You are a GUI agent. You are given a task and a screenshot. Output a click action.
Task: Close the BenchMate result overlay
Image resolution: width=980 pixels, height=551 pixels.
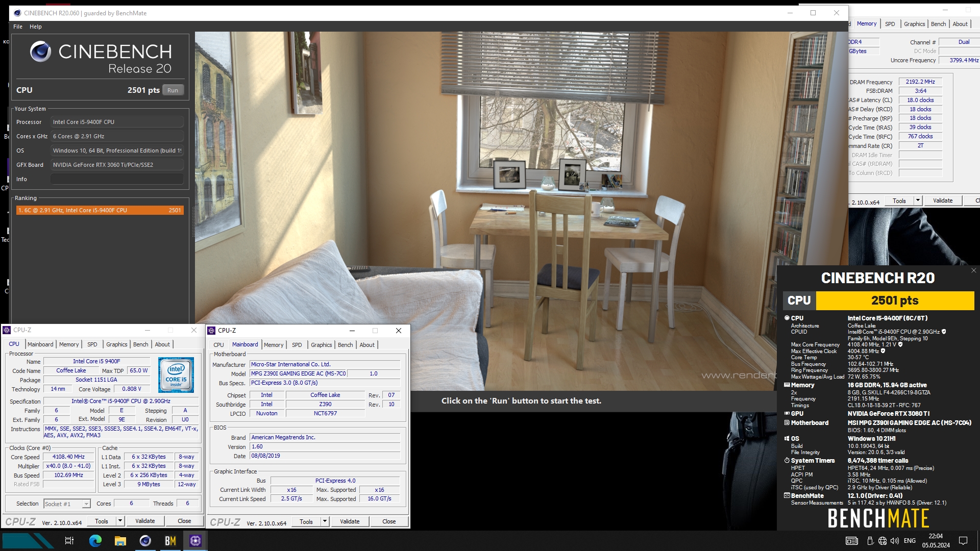973,270
